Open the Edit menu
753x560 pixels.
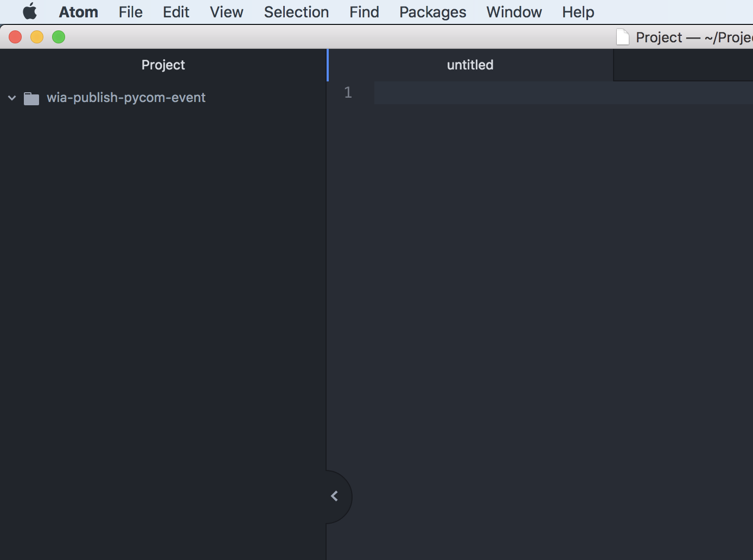[176, 12]
